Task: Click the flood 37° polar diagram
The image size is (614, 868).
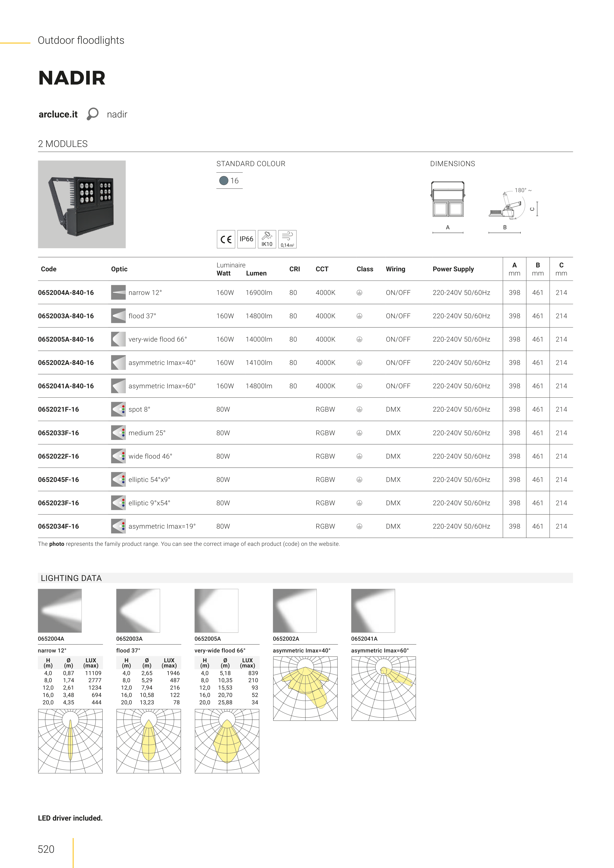Action: click(x=148, y=741)
